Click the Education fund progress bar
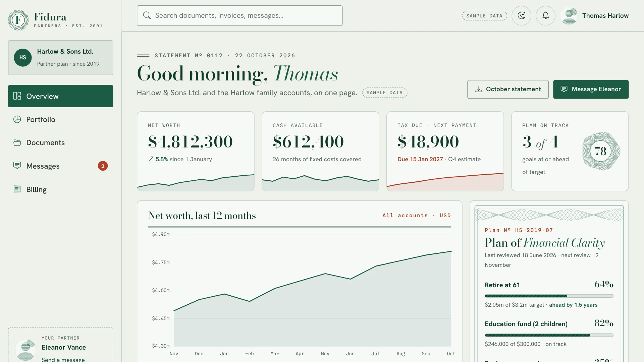This screenshot has height=362, width=644. [x=549, y=335]
